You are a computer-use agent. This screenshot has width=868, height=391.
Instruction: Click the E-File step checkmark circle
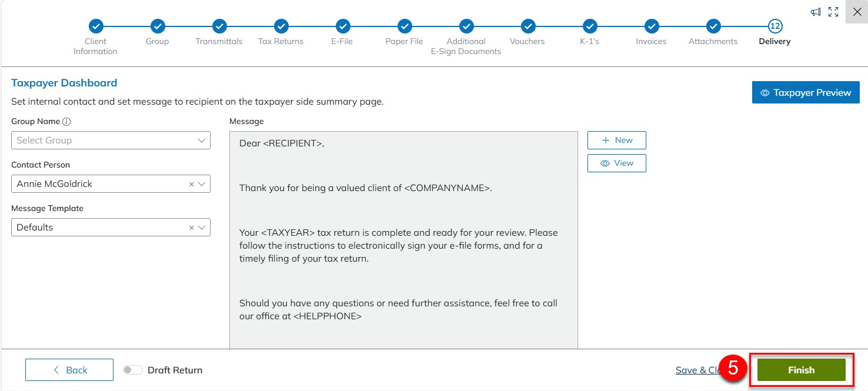(x=343, y=26)
